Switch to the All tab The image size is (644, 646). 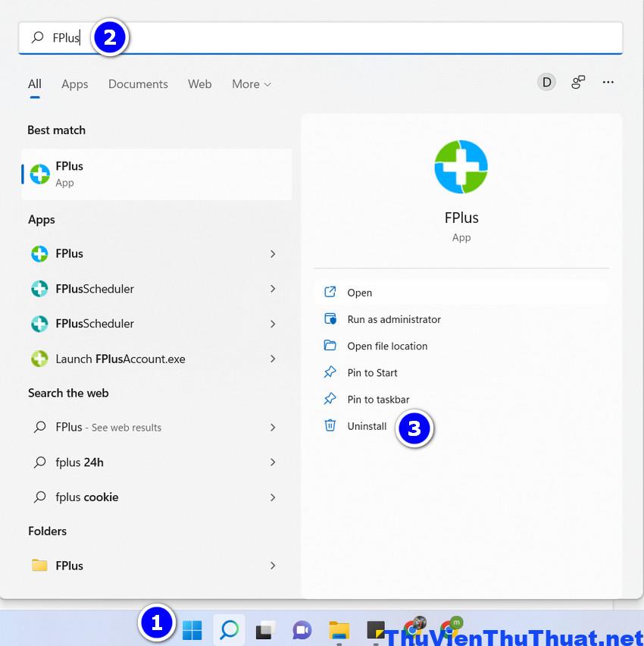point(35,84)
